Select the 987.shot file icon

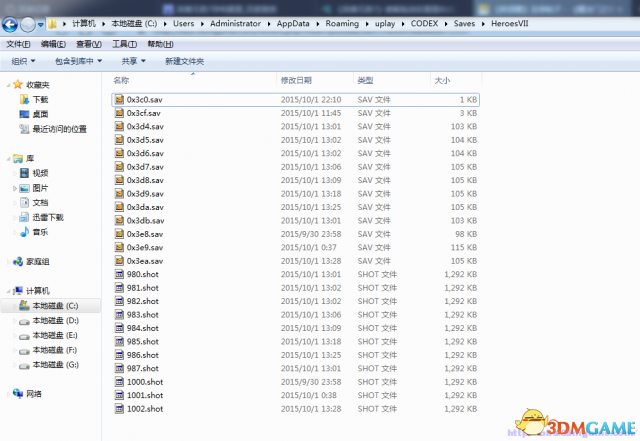[119, 368]
